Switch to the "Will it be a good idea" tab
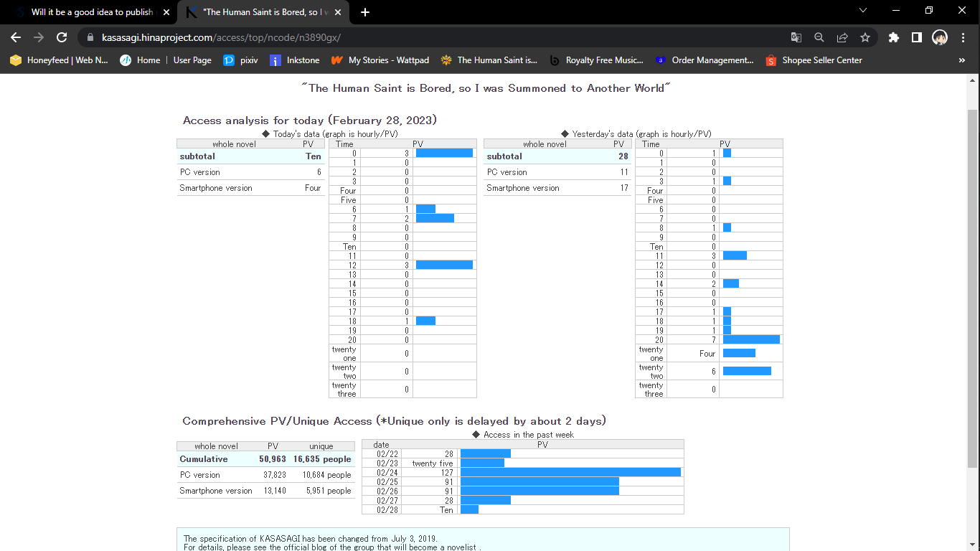The height and width of the screenshot is (551, 980). coord(86,12)
